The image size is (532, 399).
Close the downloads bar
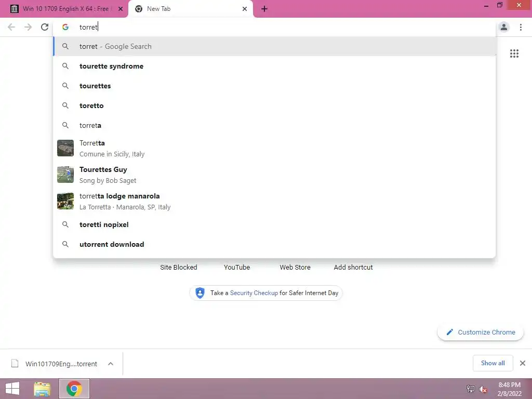click(x=523, y=363)
